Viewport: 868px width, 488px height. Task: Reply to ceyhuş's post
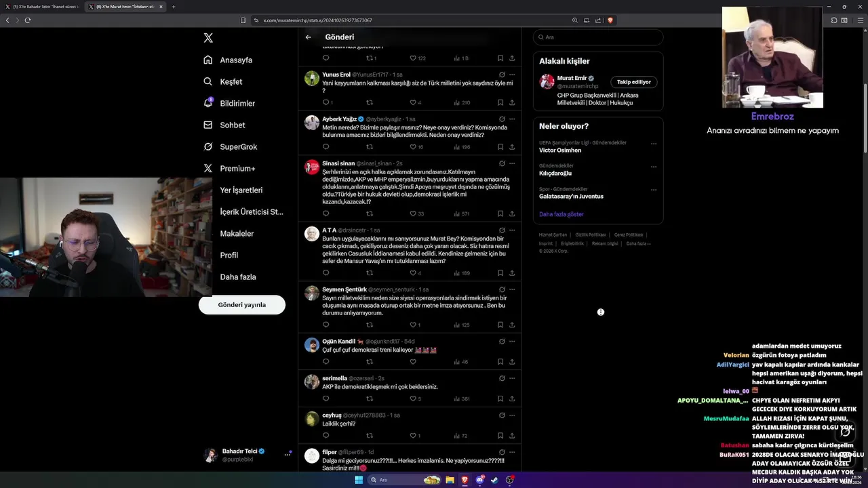tap(326, 436)
